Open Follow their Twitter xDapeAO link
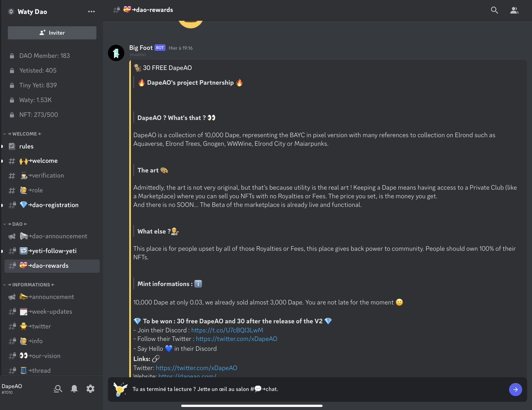532x410 pixels. coord(236,339)
